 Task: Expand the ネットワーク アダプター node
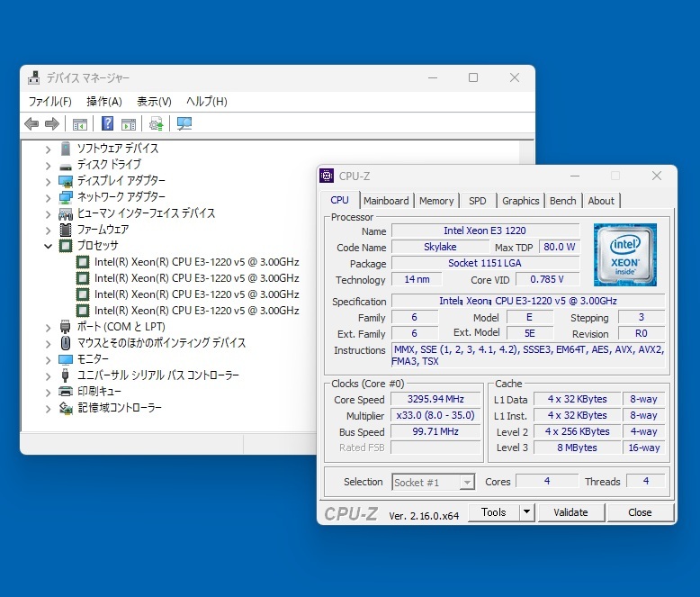[x=49, y=197]
